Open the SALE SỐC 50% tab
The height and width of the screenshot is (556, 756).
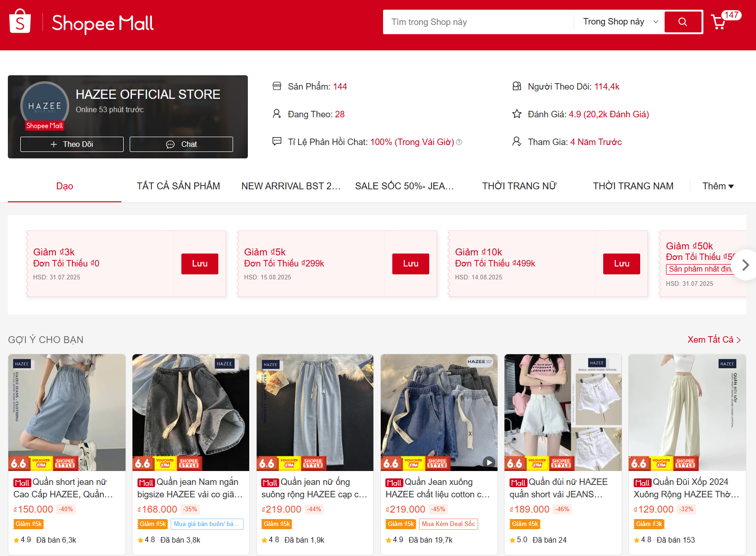click(x=405, y=186)
